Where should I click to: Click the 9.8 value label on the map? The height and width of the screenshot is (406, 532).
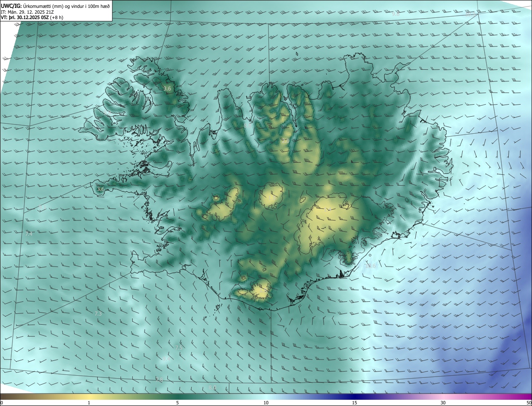[x=396, y=14]
